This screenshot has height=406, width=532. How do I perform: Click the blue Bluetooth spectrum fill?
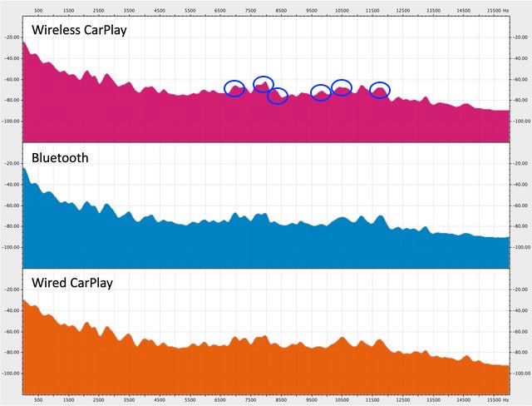pos(166,245)
